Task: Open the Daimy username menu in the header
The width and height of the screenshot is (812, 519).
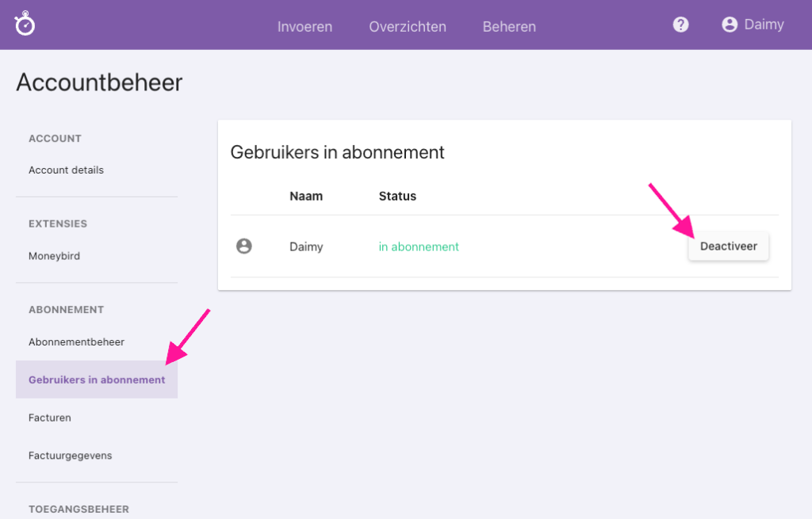Action: (x=764, y=25)
